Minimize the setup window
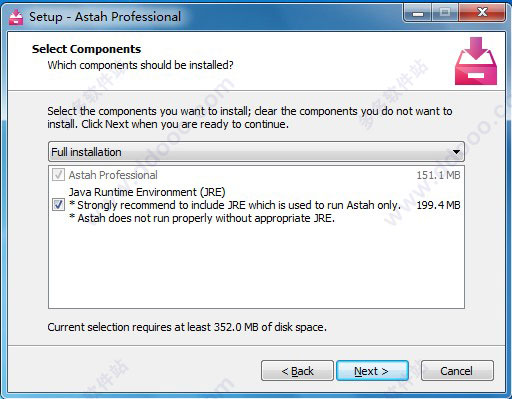Image resolution: width=512 pixels, height=399 pixels. click(x=417, y=13)
